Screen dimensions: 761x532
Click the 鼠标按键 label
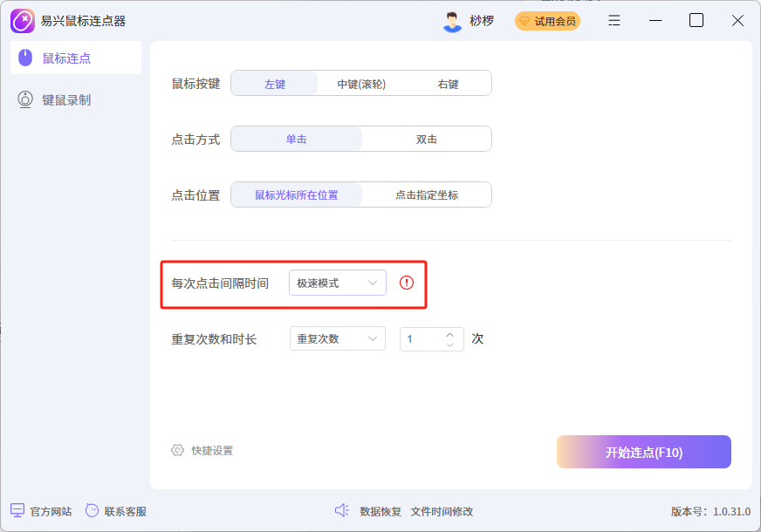195,84
